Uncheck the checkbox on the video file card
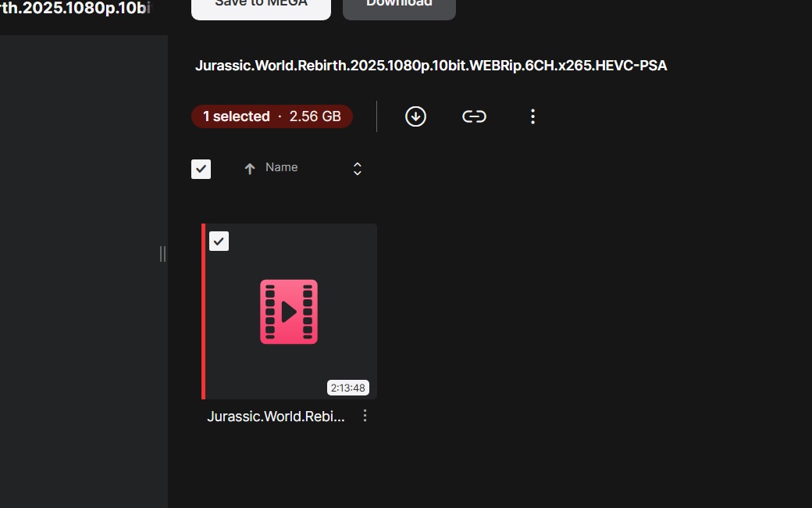The width and height of the screenshot is (812, 508). tap(219, 241)
